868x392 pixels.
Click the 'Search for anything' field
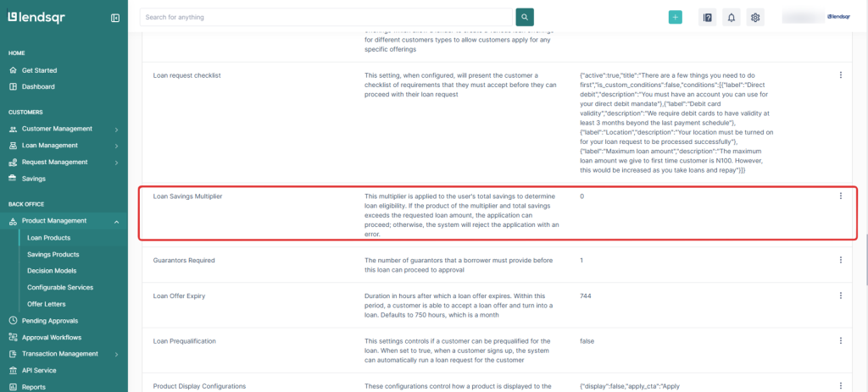(x=326, y=17)
